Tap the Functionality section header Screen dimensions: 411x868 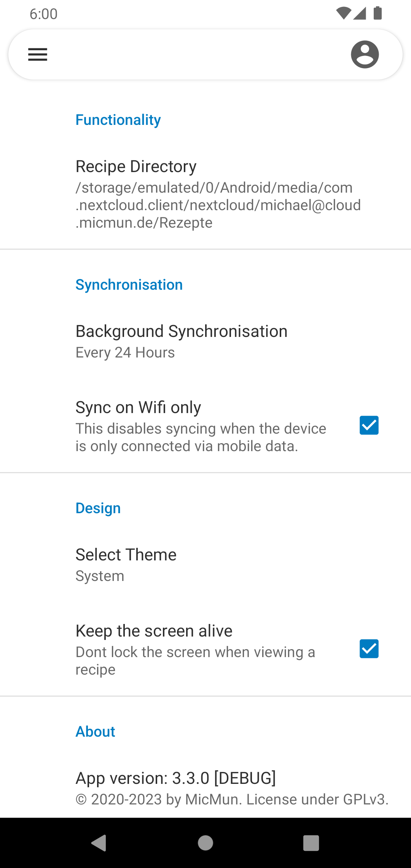coord(118,120)
